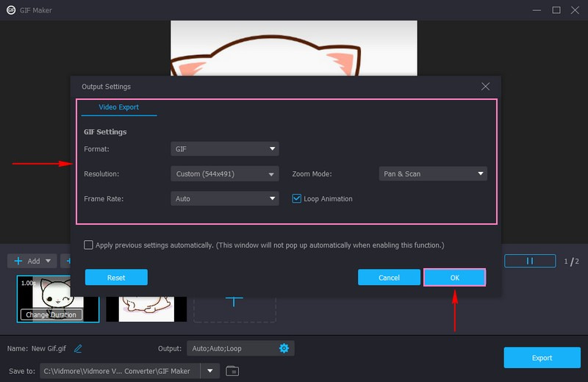Open the Format dropdown showing GIF
This screenshot has width=588, height=382.
pyautogui.click(x=224, y=149)
